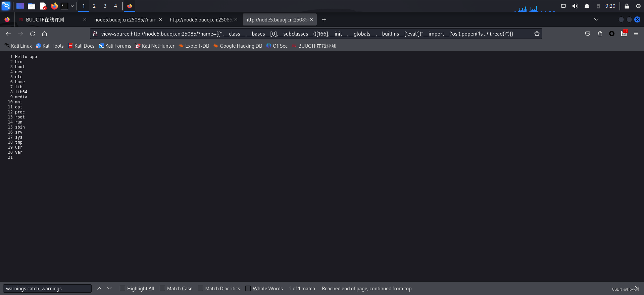This screenshot has width=644, height=295.
Task: Enable Match Diacritics checkbox
Action: pos(200,289)
